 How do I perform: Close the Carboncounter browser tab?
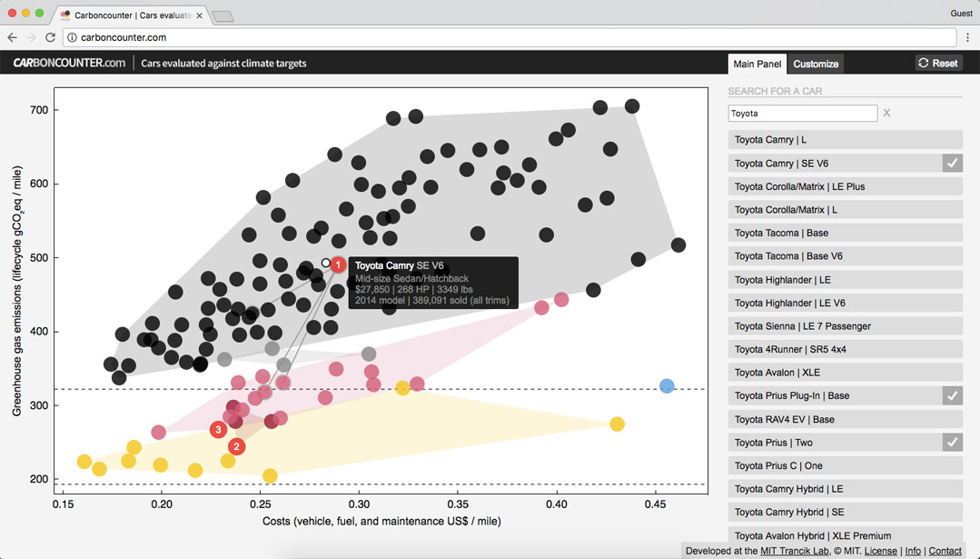200,15
